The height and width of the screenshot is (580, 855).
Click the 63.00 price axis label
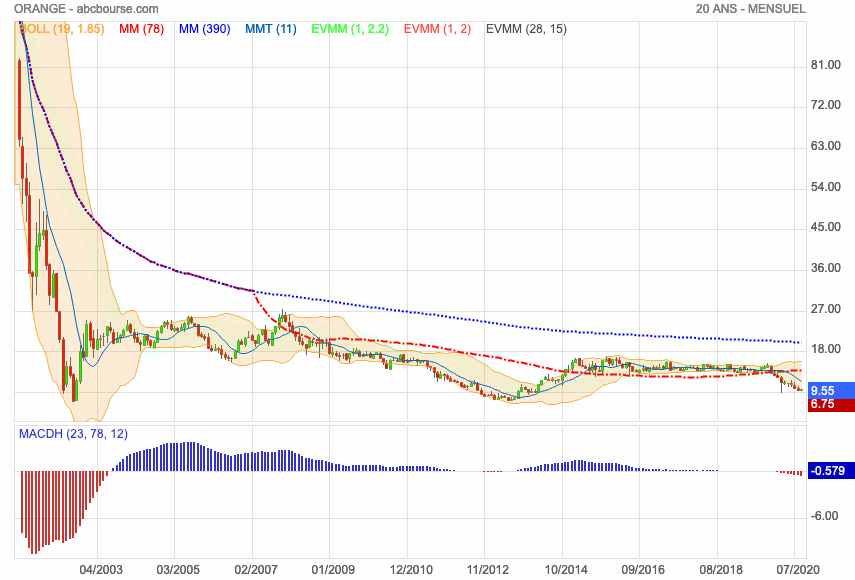click(x=826, y=146)
